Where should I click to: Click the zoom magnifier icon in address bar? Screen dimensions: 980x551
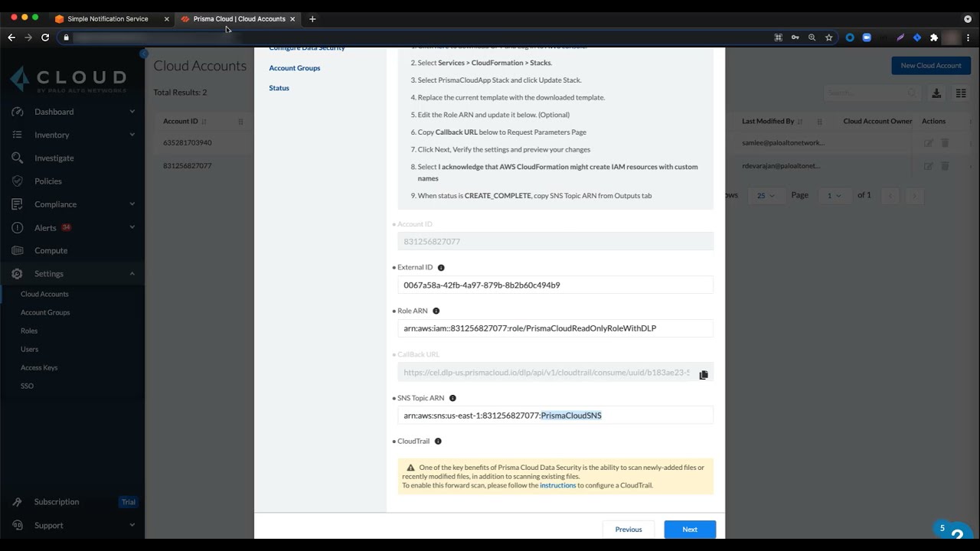point(812,37)
